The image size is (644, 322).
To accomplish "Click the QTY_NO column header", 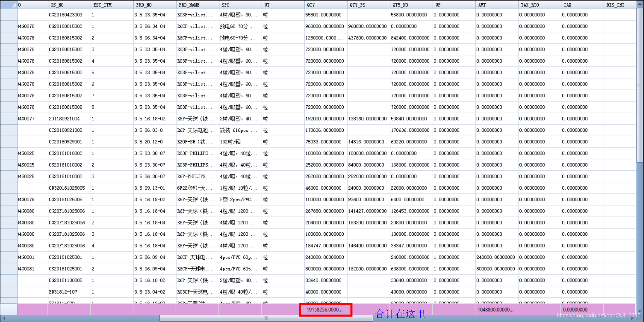I will coord(411,5).
